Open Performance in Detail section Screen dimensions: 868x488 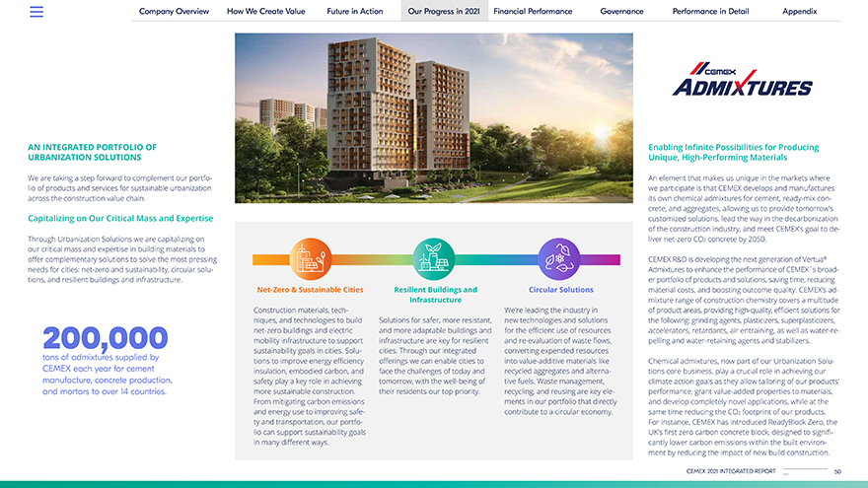(x=710, y=12)
